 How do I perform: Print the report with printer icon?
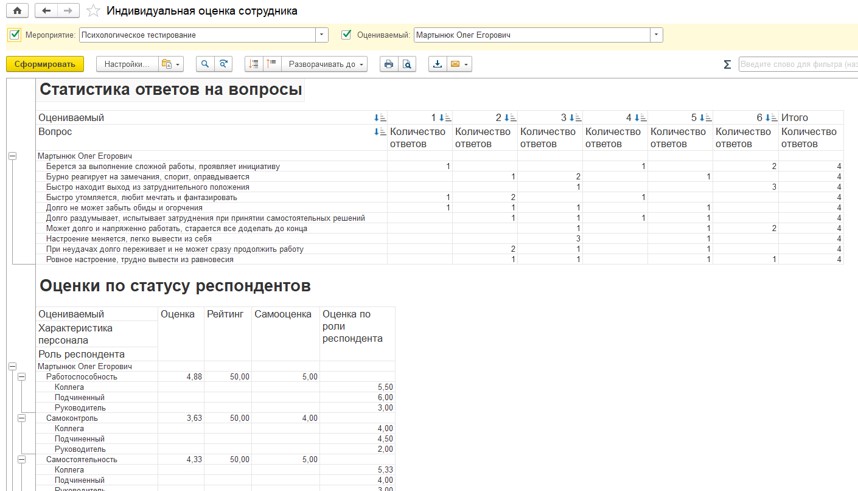coord(389,64)
